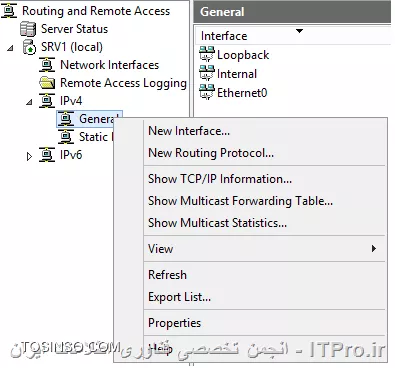Select the Loopback row text

(x=243, y=55)
